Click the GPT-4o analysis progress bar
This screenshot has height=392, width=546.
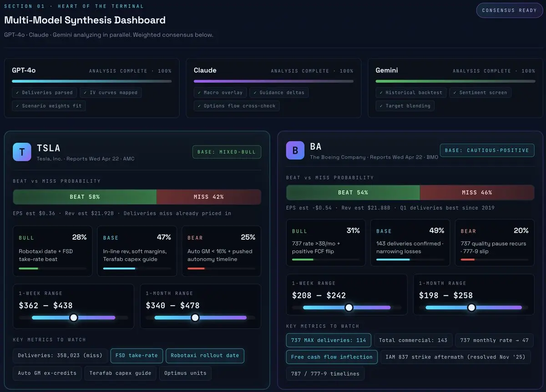click(92, 81)
